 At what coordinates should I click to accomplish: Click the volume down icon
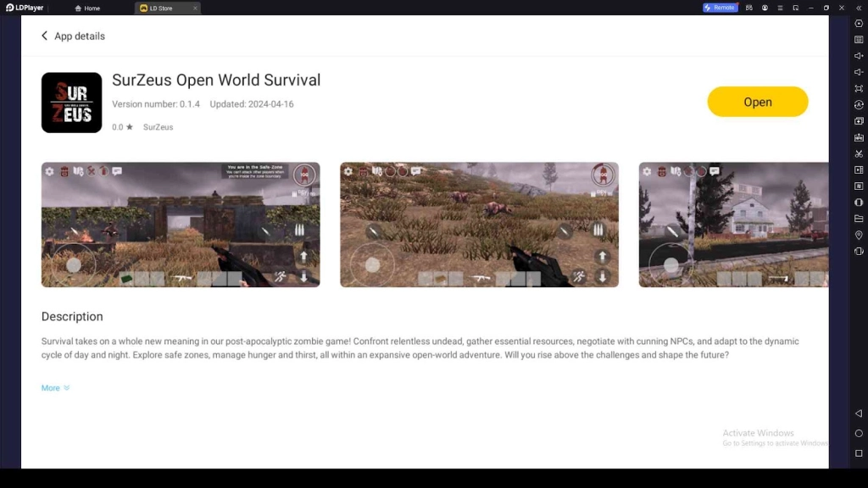pyautogui.click(x=859, y=72)
